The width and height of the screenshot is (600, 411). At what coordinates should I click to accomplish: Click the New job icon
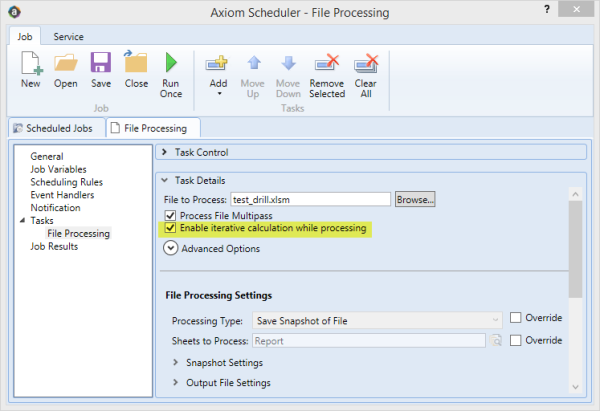coord(31,63)
